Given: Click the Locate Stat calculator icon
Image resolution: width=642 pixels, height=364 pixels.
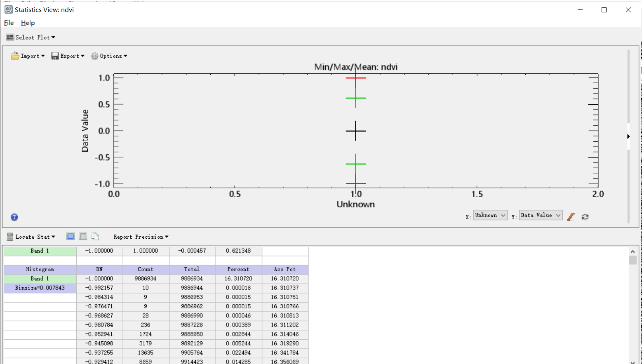Looking at the screenshot, I should coord(10,237).
